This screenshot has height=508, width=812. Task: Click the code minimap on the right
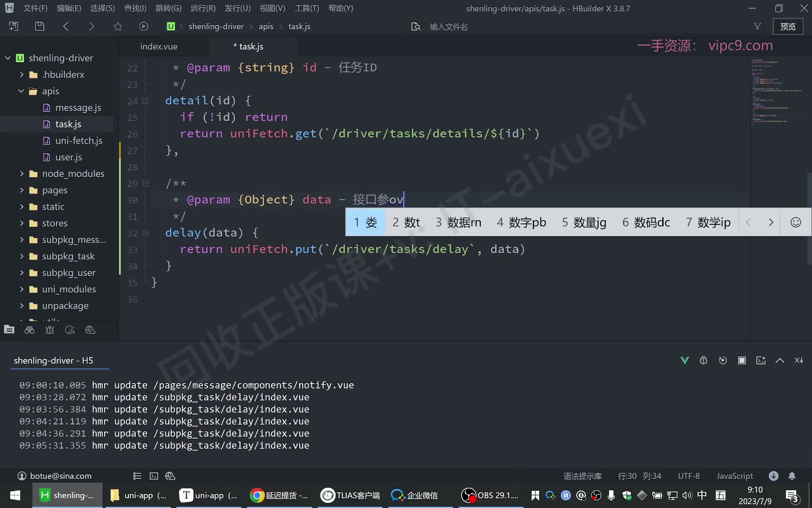pyautogui.click(x=776, y=93)
